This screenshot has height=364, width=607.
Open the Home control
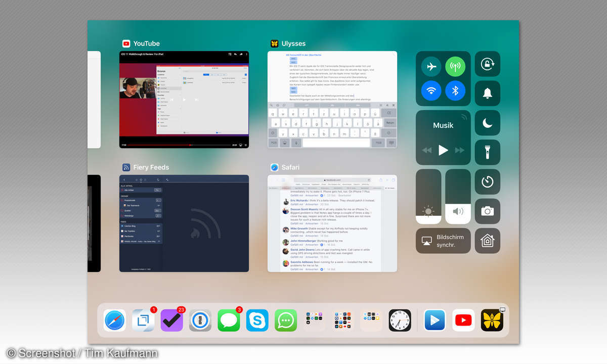click(x=488, y=241)
